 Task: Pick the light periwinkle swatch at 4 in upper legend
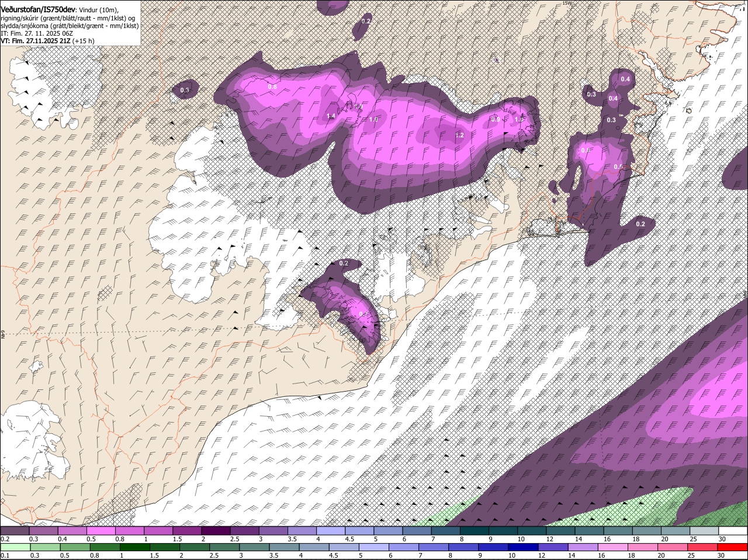(x=331, y=531)
